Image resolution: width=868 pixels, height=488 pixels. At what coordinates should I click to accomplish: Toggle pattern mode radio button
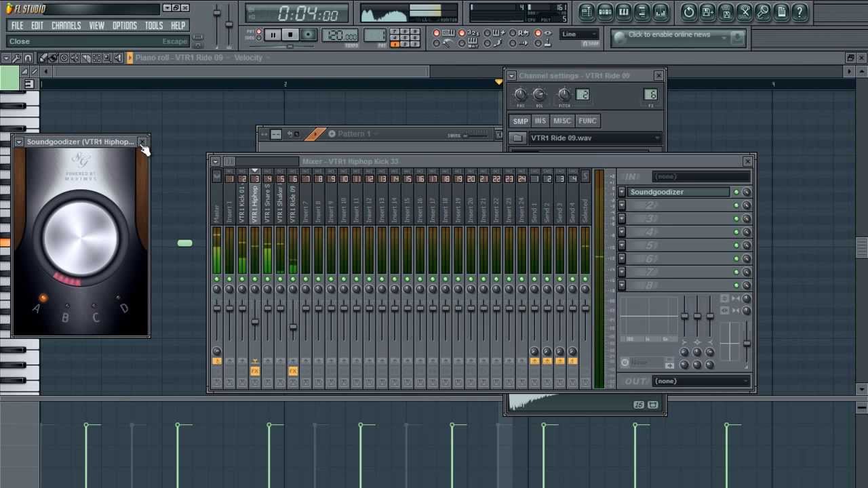(258, 31)
